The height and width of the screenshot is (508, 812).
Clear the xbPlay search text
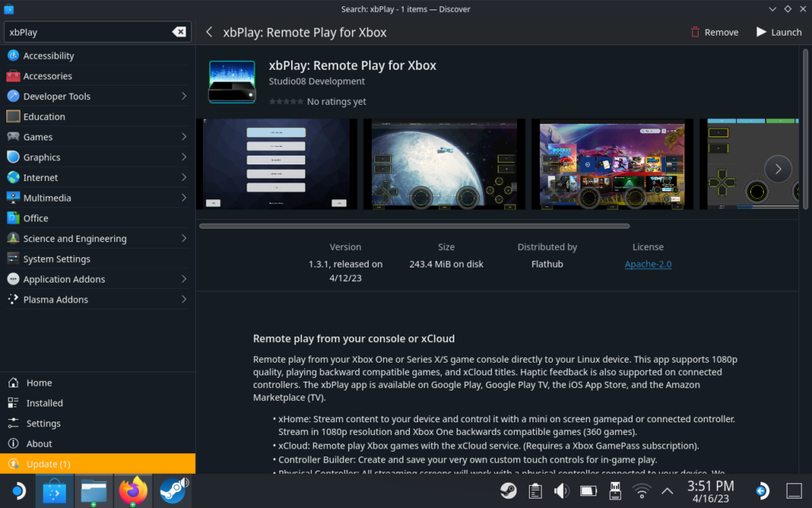178,32
